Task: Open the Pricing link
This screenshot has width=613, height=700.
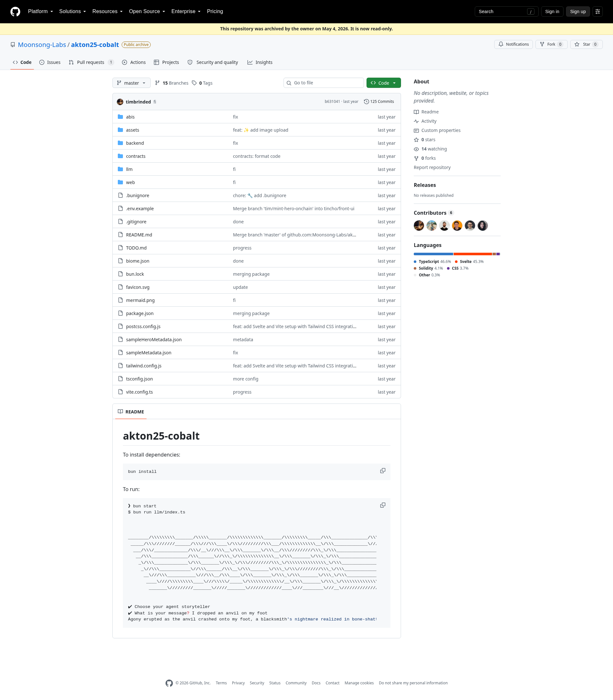Action: click(x=215, y=11)
